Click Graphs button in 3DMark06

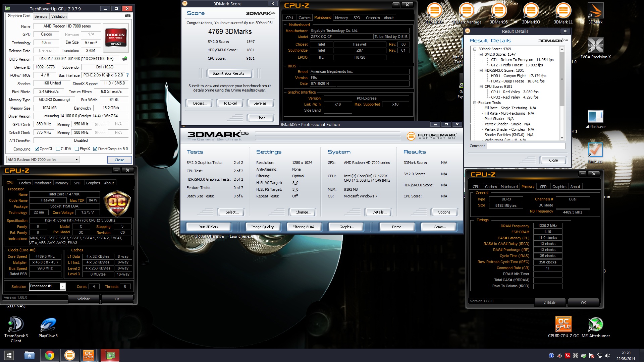click(346, 227)
